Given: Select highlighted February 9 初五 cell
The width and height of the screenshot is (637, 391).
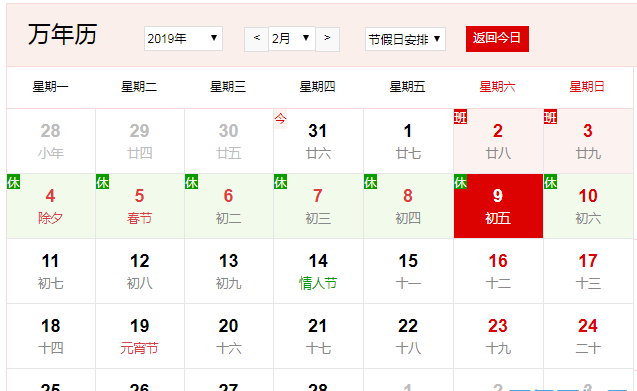Looking at the screenshot, I should 498,206.
